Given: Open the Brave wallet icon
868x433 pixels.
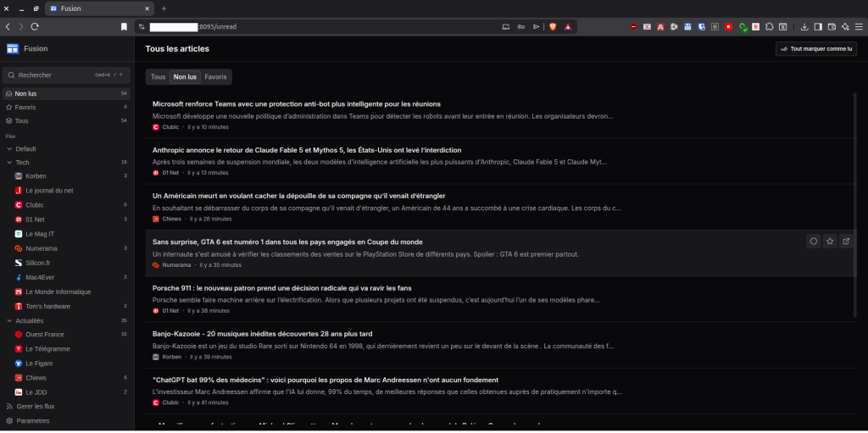Looking at the screenshot, I should 832,26.
